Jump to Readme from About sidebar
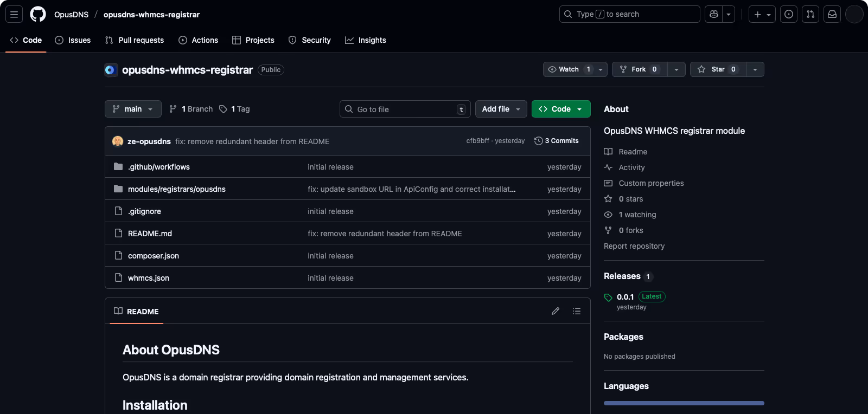Viewport: 868px width, 414px height. click(626, 152)
